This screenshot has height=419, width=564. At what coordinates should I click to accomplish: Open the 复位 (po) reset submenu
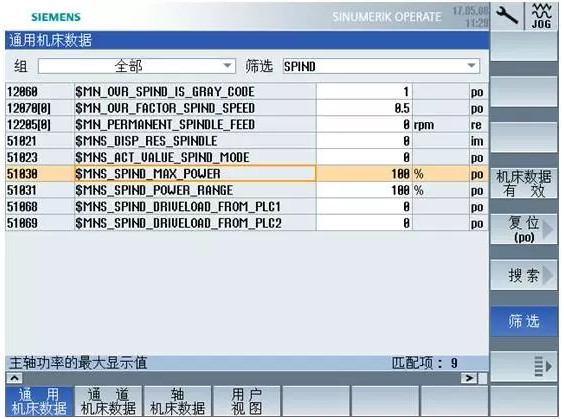pyautogui.click(x=524, y=229)
